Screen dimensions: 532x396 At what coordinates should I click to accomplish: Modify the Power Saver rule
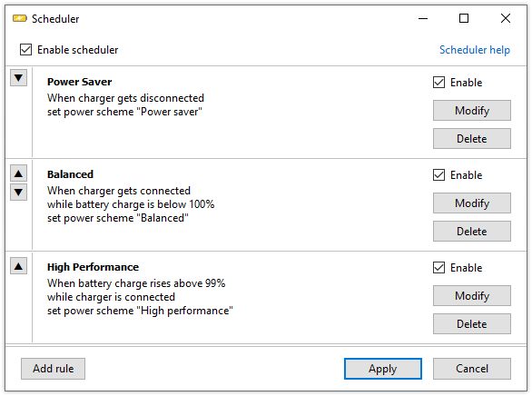click(471, 110)
